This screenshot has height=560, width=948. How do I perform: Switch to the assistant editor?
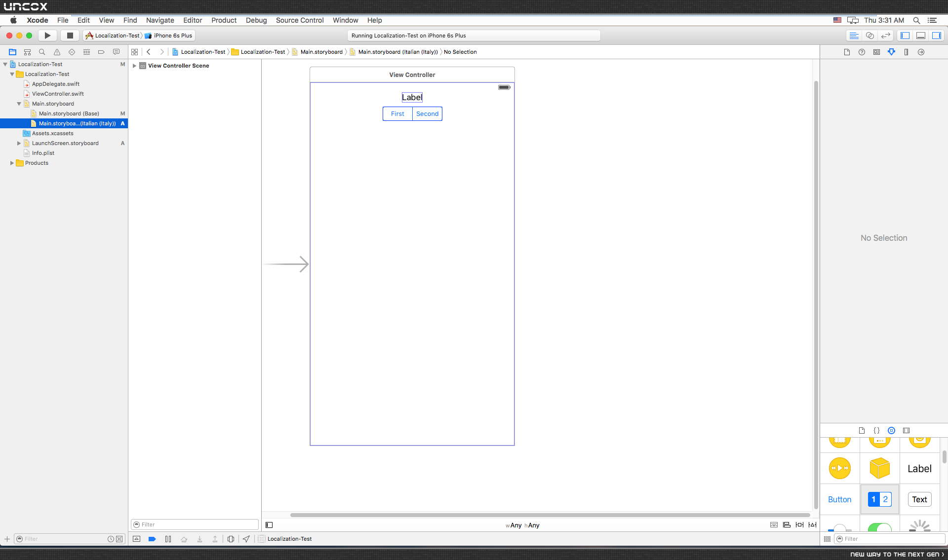(870, 36)
